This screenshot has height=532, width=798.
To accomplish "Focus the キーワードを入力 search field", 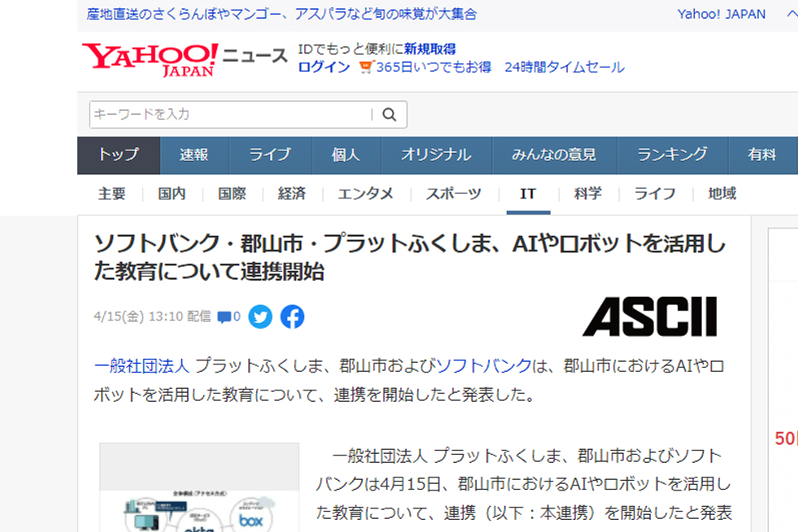I will click(x=232, y=115).
